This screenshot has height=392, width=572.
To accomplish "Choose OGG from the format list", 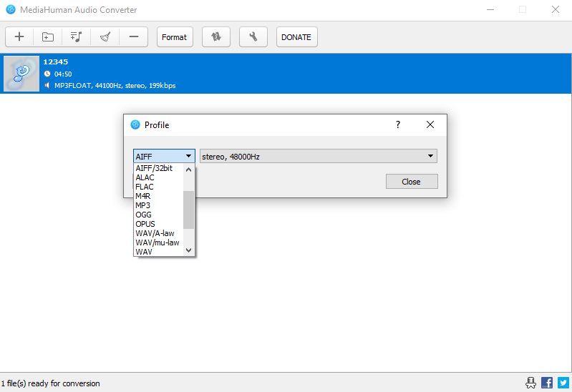I will click(159, 215).
